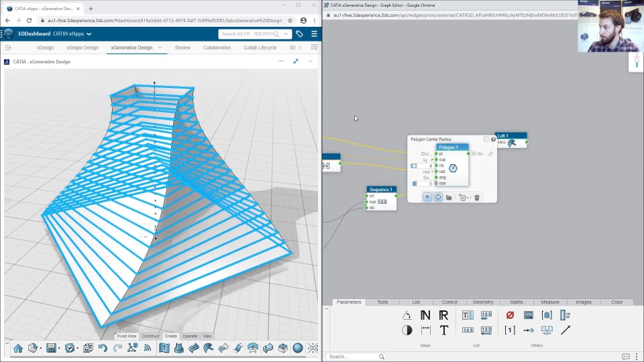
Task: Collapse the Graph Editor palette chevron
Action: [327, 308]
